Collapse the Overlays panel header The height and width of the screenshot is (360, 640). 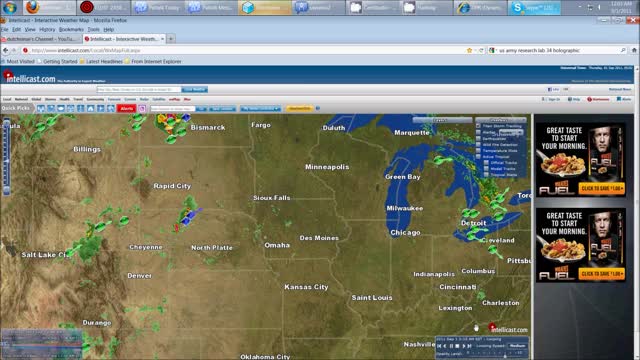[x=501, y=120]
